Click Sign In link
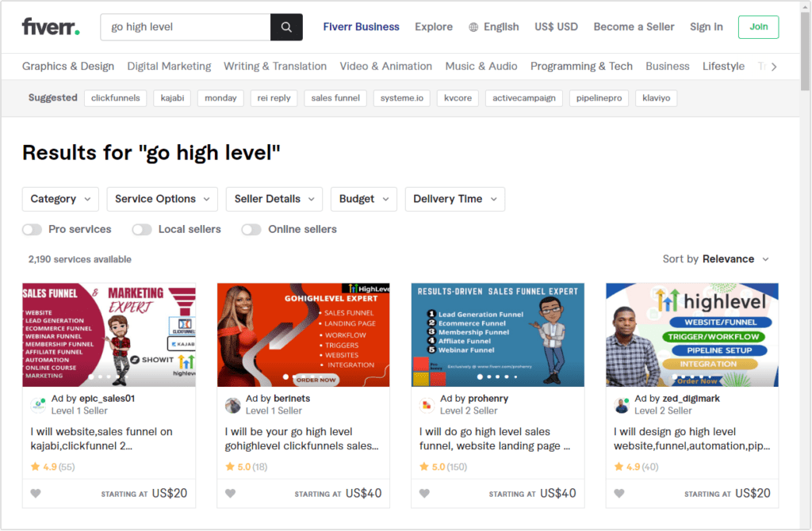This screenshot has width=812, height=531. [707, 27]
